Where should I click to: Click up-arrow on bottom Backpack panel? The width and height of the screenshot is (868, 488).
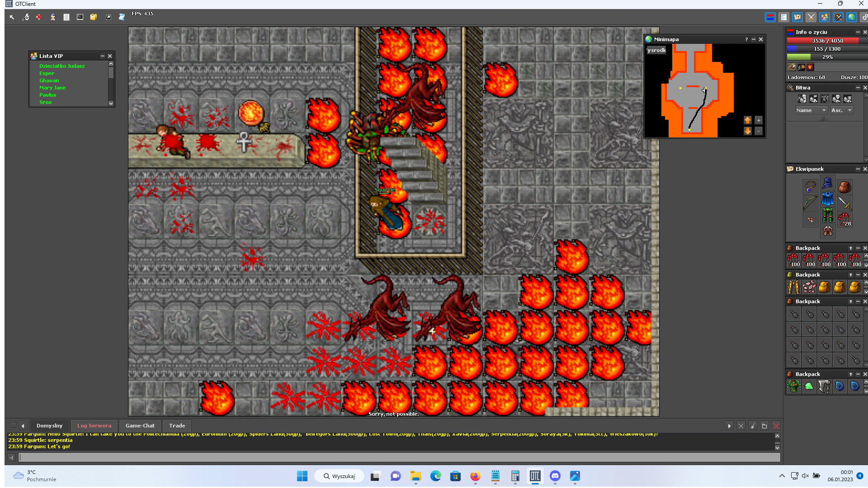tap(851, 374)
